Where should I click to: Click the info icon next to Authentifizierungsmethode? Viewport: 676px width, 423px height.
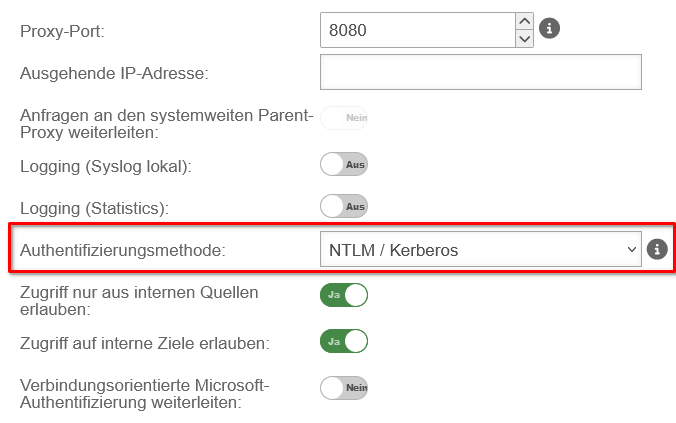coord(657,249)
